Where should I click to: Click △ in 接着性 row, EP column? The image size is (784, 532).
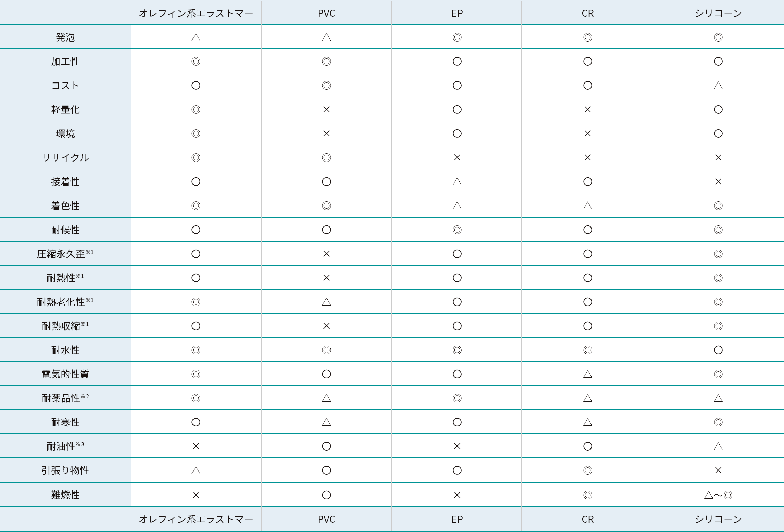coord(457,181)
